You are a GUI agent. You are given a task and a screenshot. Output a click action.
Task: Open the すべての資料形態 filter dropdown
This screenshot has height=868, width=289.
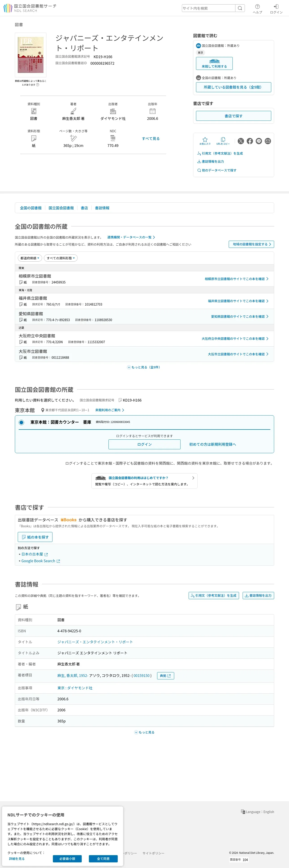(61, 258)
